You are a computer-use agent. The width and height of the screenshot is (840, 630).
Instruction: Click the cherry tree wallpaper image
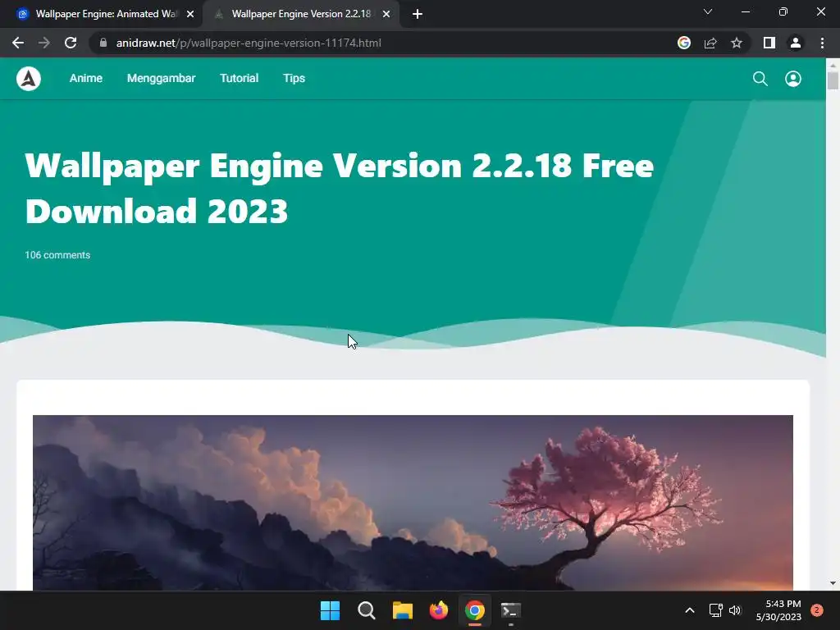pyautogui.click(x=413, y=503)
